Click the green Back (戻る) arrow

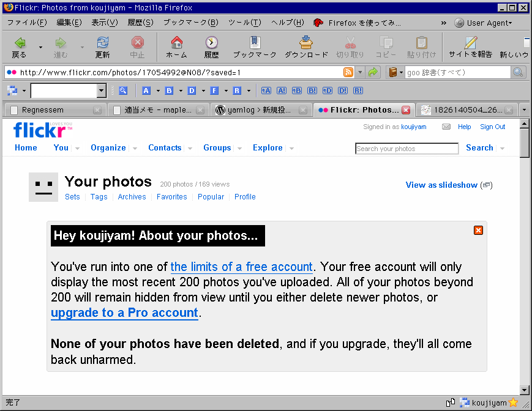[20, 43]
